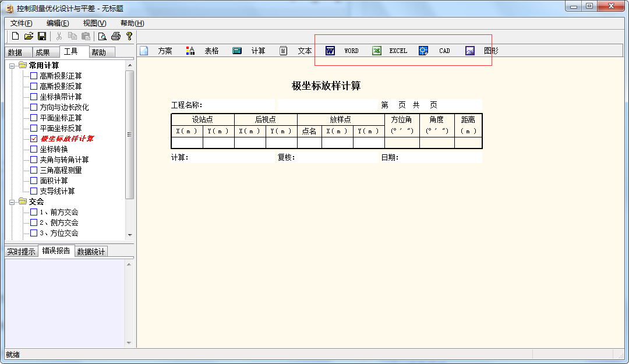Click the 图形 graphics icon
Screen dimensions: 629x364
coord(470,51)
